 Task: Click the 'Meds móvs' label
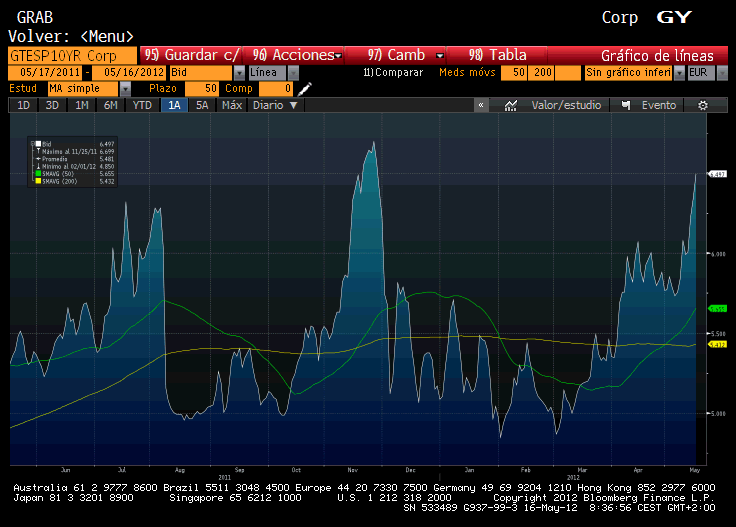(x=467, y=73)
